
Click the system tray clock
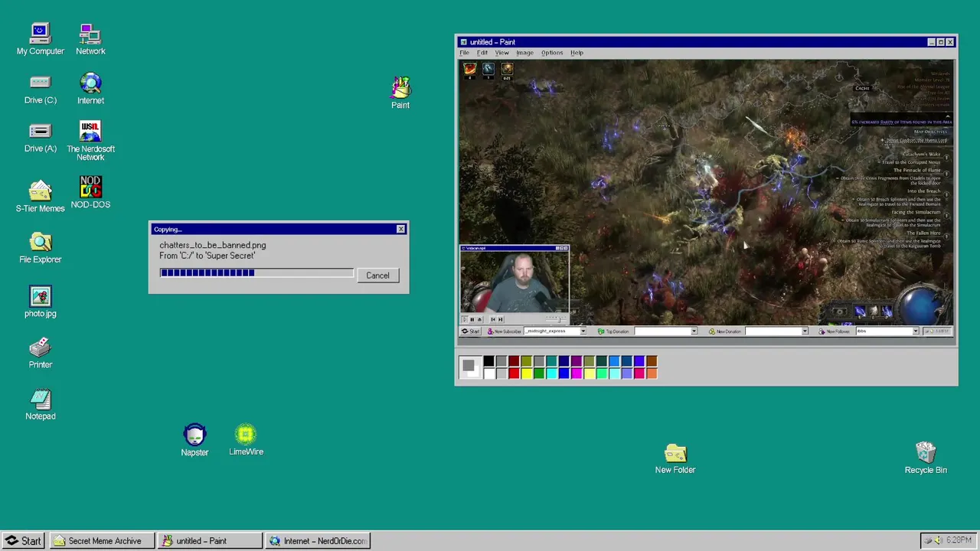[959, 540]
